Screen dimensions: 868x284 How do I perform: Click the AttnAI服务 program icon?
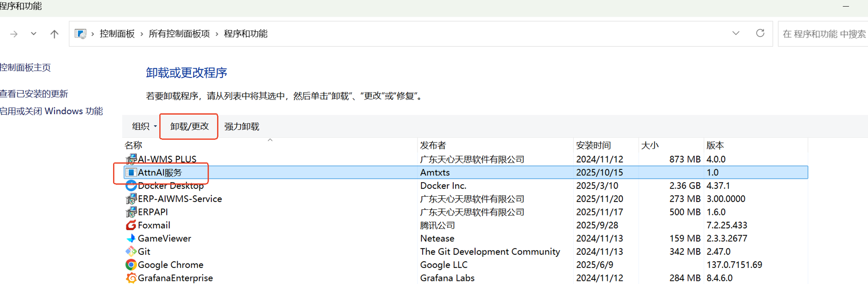click(131, 172)
